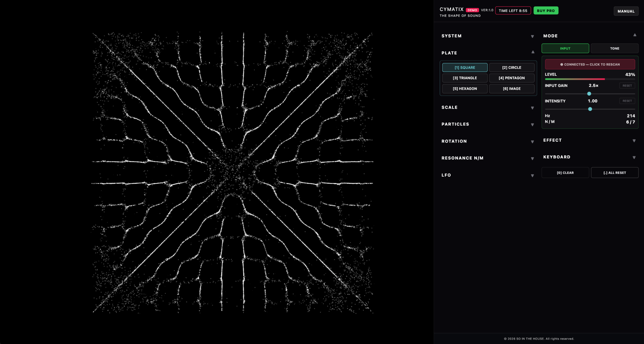Click the [0] CLEAR button
644x344 pixels.
[x=565, y=173]
